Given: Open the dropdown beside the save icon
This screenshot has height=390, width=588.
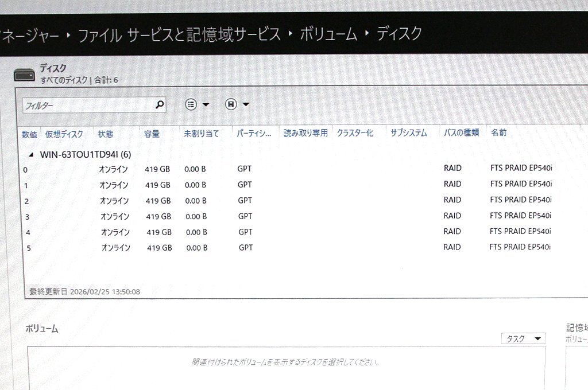Looking at the screenshot, I should [245, 104].
